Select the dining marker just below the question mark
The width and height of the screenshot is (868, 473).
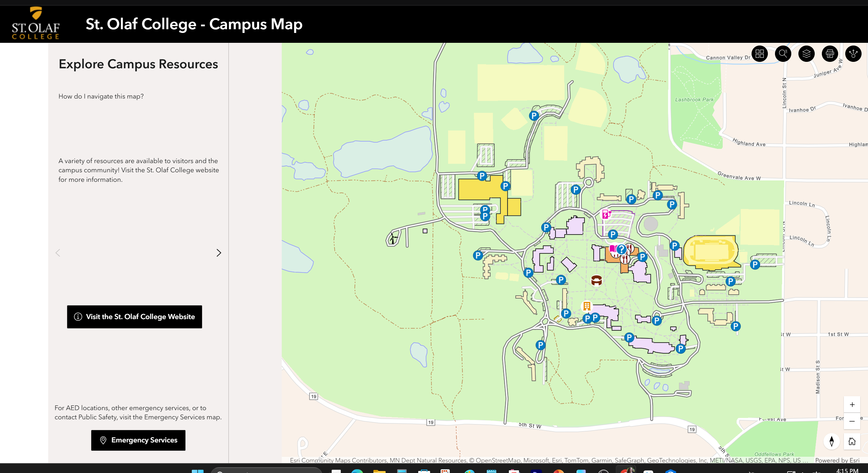point(625,259)
